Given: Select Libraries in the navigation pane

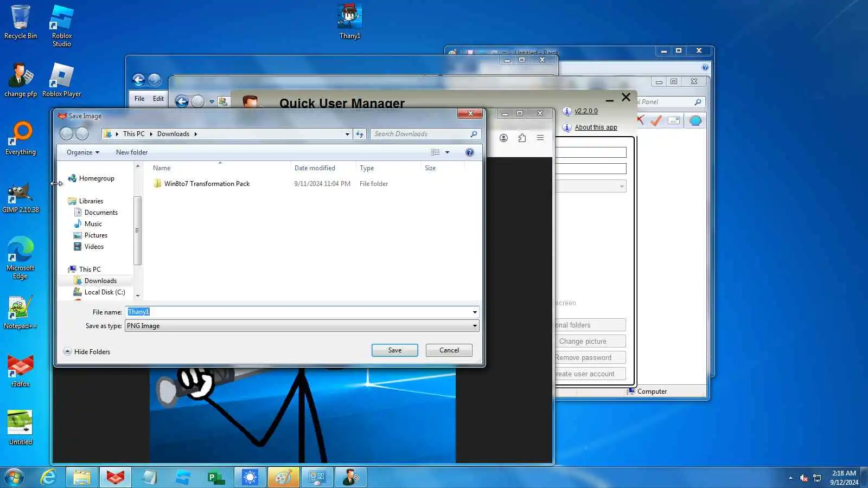Looking at the screenshot, I should click(x=91, y=201).
